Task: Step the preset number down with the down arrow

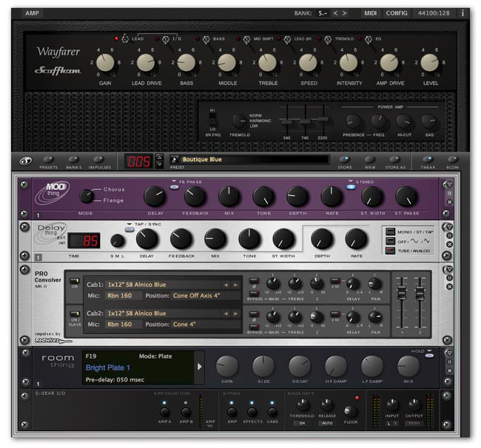Action: tap(160, 165)
